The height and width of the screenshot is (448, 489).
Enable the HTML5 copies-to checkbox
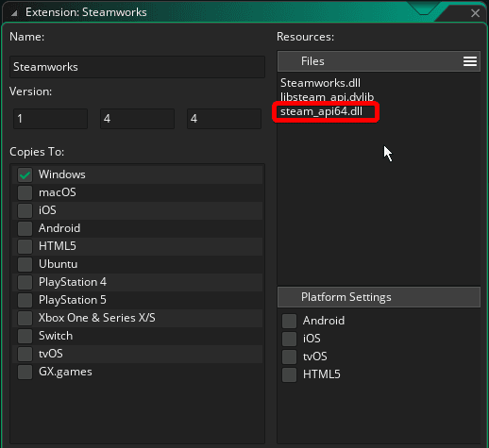click(25, 246)
